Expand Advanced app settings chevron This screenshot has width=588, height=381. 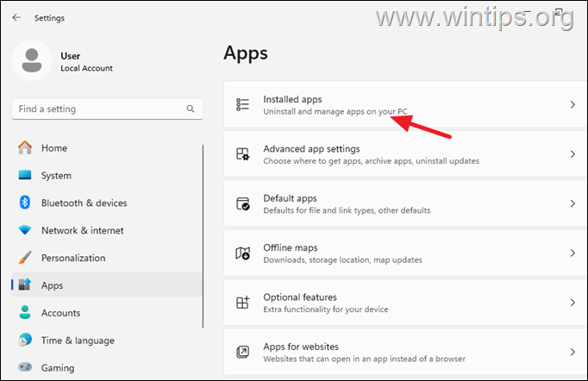click(x=572, y=154)
